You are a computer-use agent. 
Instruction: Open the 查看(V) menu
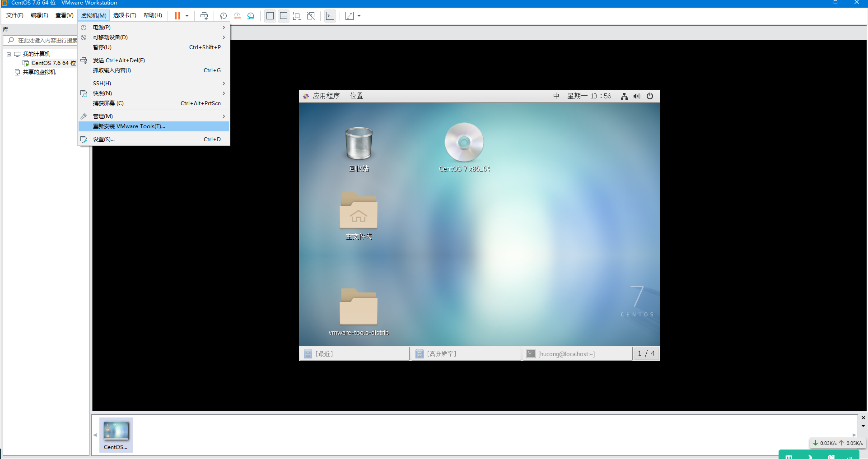click(64, 15)
